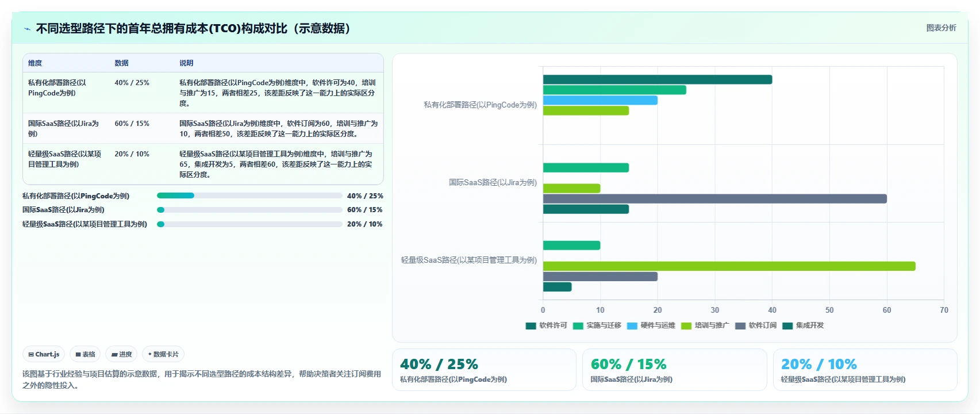Click x-axis tick label 40
This screenshot has height=414, width=980.
[772, 310]
